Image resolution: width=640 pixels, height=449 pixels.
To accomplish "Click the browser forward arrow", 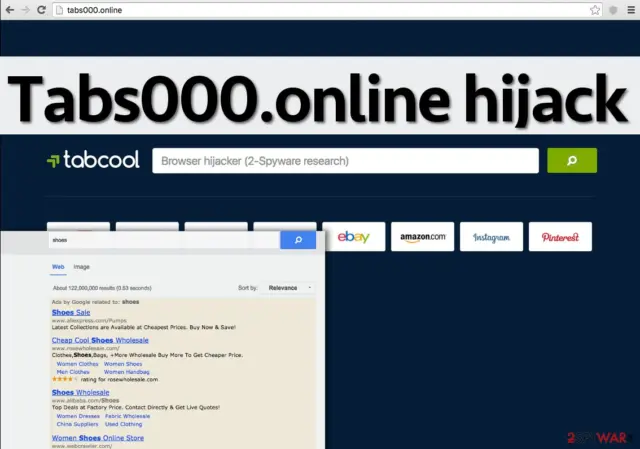I will click(25, 10).
